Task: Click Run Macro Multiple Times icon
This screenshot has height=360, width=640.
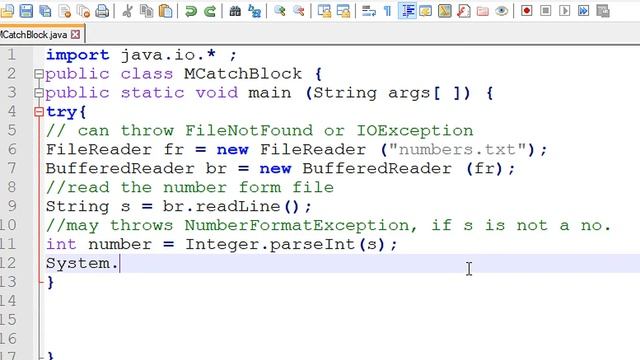Action: [x=584, y=11]
